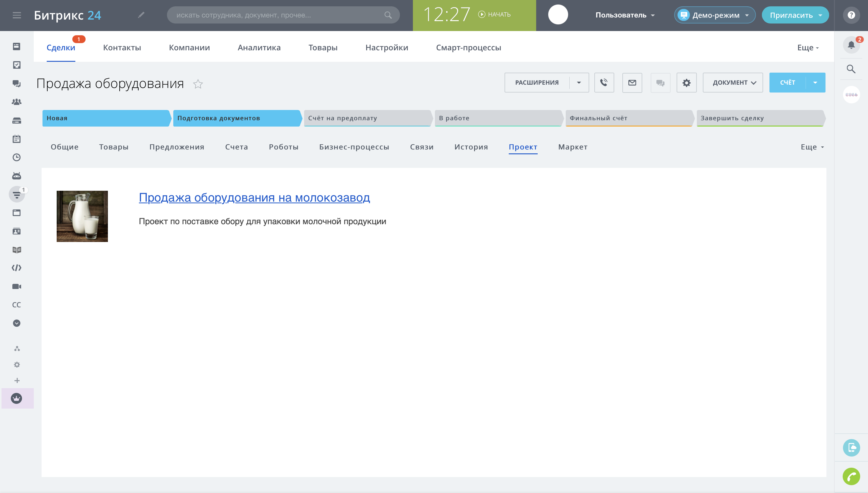Click the envelope email icon button
868x493 pixels.
click(632, 83)
